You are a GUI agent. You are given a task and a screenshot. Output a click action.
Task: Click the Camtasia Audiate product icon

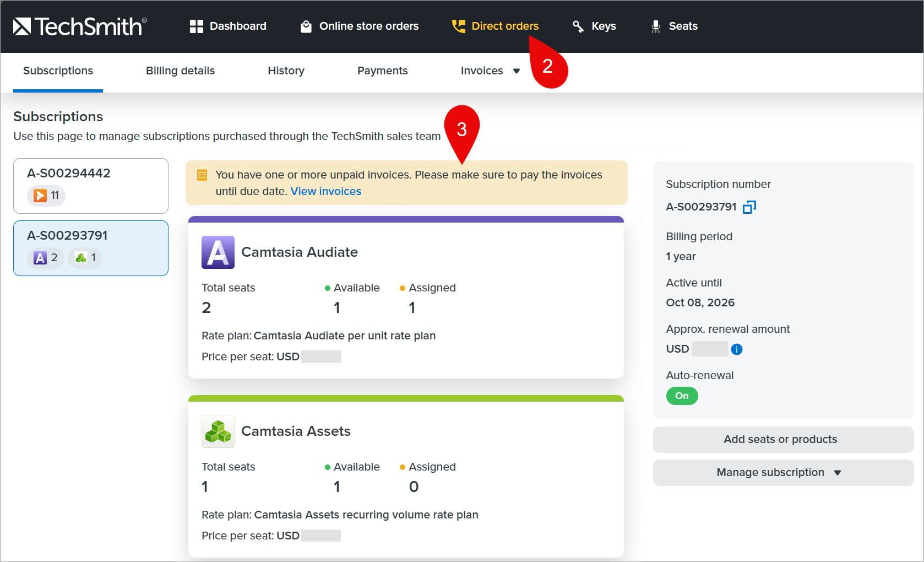218,252
